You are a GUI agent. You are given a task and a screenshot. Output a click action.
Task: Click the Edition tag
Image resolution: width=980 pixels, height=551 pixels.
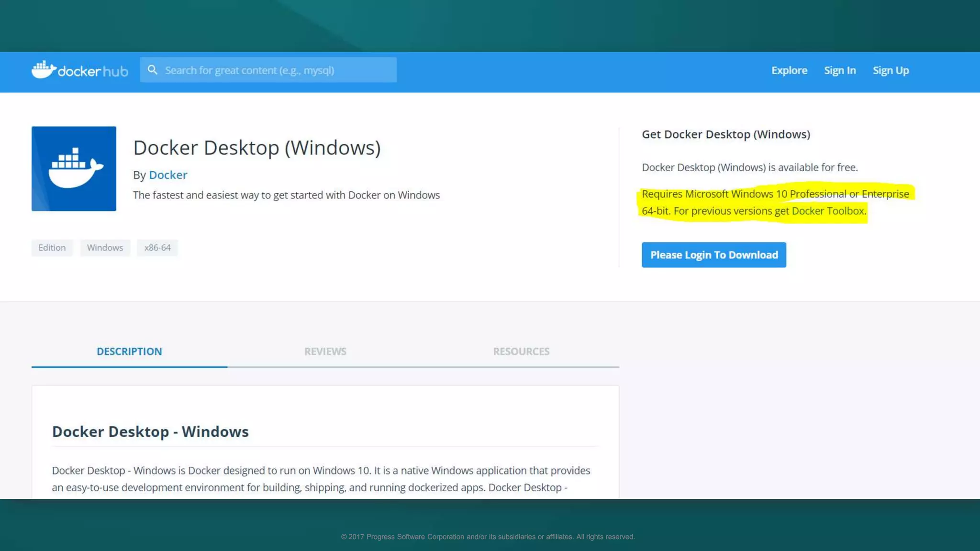pos(52,248)
